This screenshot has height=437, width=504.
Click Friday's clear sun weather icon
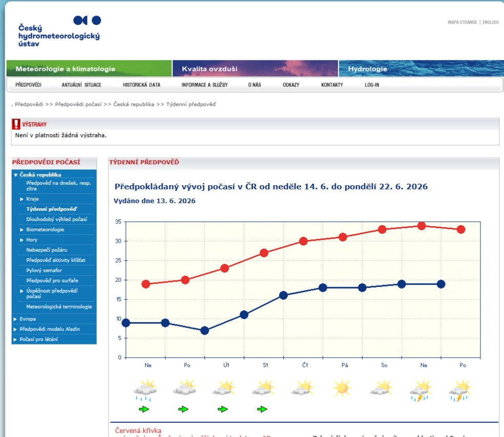pos(342,388)
